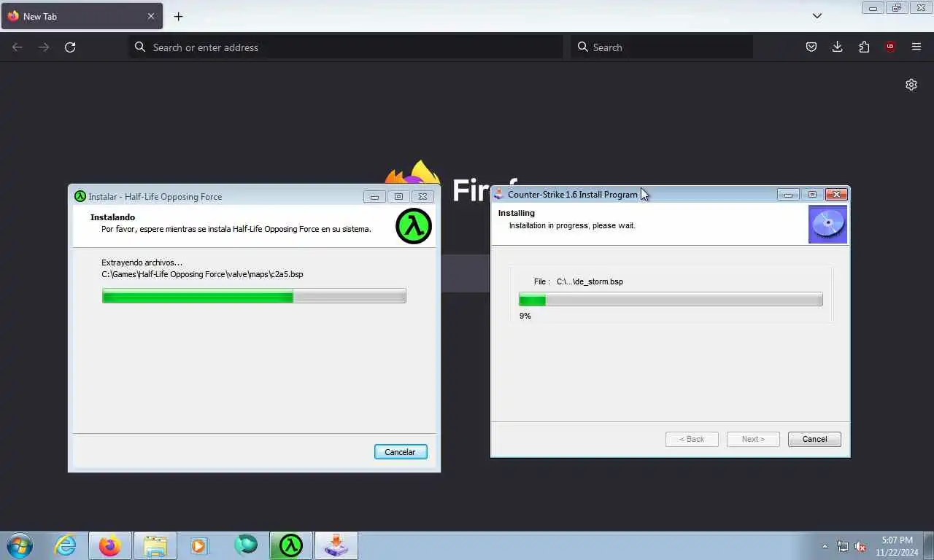Click the c2a5.bsp extraction path text
The image size is (934, 560).
pos(202,274)
